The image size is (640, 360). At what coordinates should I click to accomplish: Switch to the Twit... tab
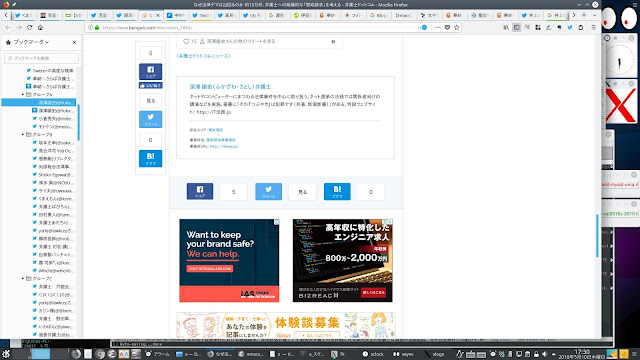tap(201, 15)
